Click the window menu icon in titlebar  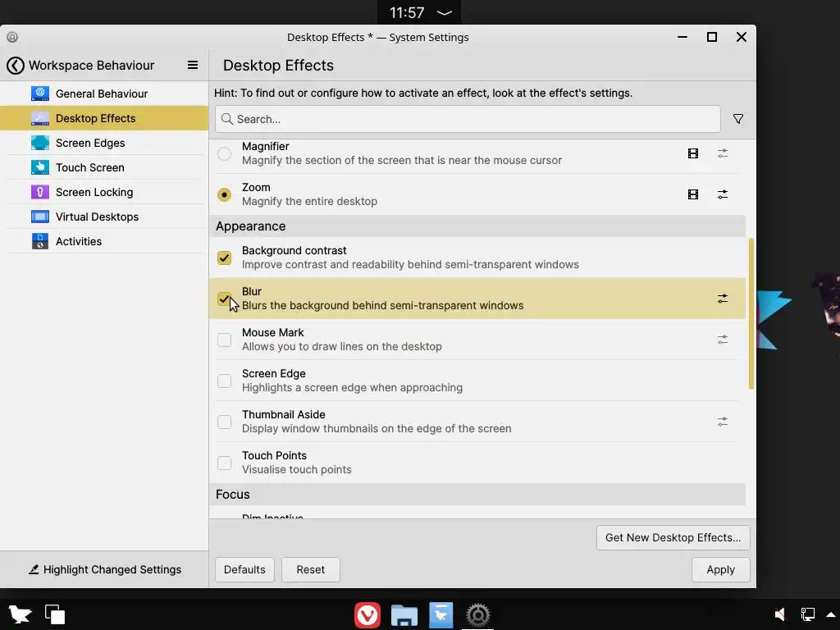[12, 37]
